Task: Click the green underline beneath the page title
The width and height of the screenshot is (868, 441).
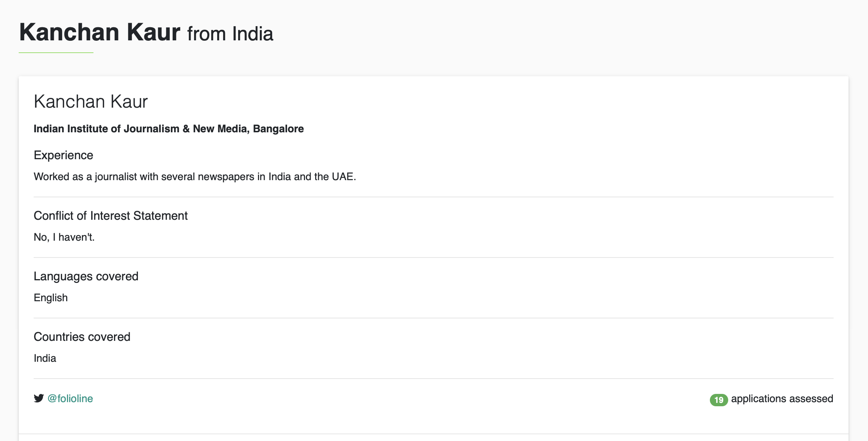Action: (x=56, y=53)
